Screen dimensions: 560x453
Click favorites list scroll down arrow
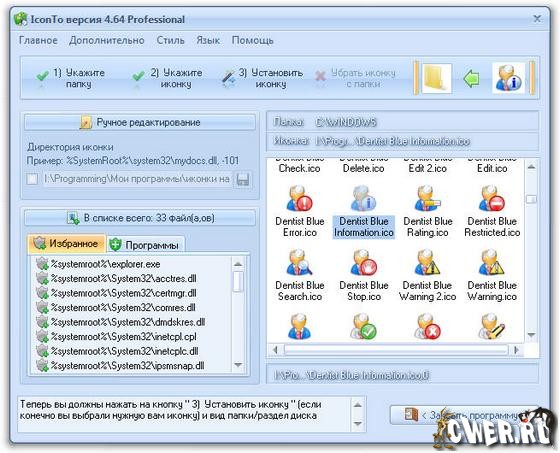point(238,365)
